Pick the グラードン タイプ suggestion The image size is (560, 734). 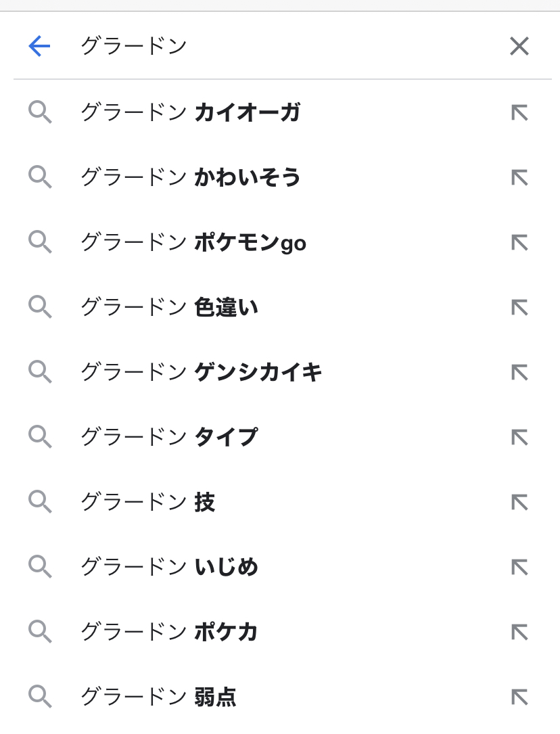pyautogui.click(x=169, y=437)
